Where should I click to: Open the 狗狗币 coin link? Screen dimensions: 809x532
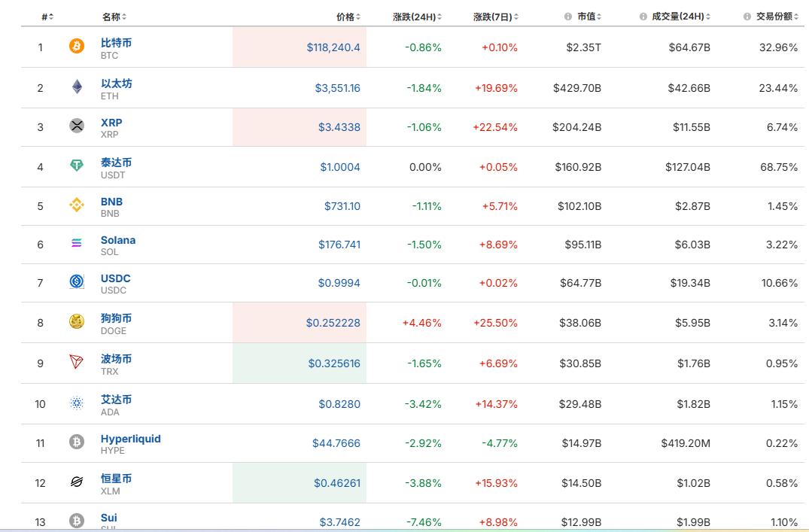[116, 318]
